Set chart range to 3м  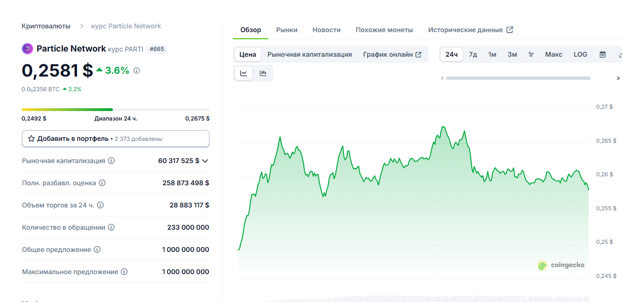[512, 54]
